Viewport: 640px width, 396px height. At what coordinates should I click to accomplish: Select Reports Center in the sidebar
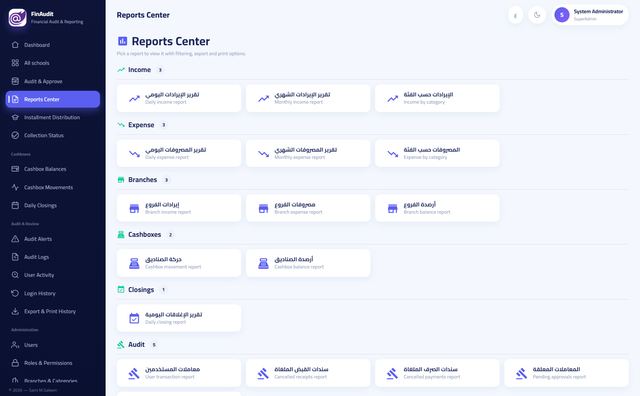[x=53, y=99]
